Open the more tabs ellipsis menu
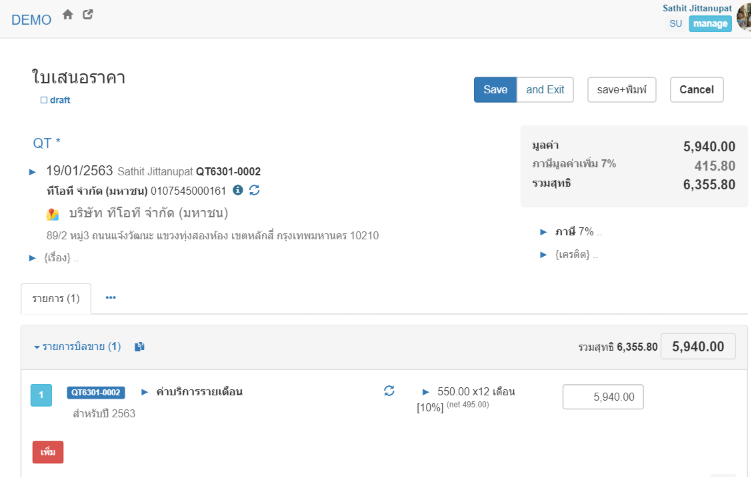Image resolution: width=751 pixels, height=477 pixels. 111,298
